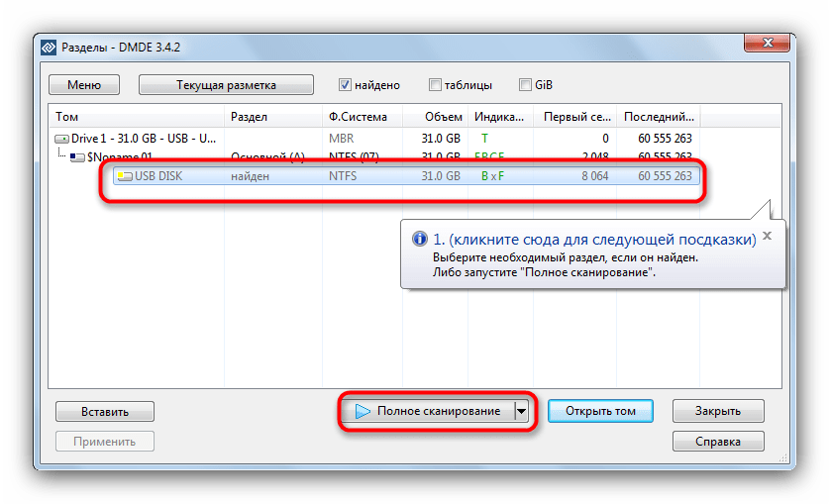Open the Меню button

[x=84, y=85]
